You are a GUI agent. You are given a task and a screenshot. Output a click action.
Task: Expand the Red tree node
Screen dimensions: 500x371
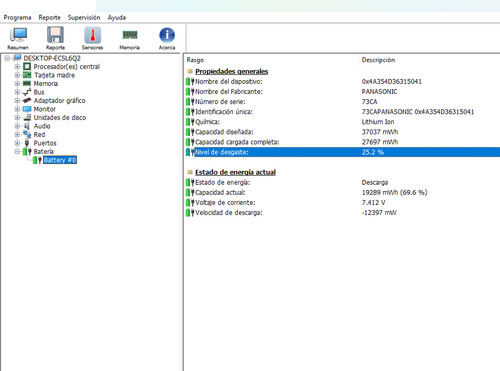17,135
